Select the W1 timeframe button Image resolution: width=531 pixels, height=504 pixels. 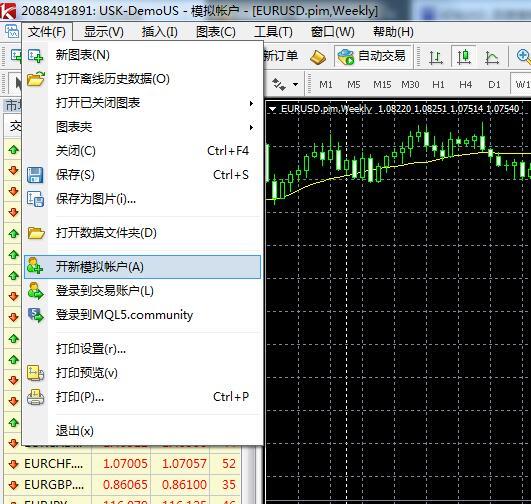(521, 84)
